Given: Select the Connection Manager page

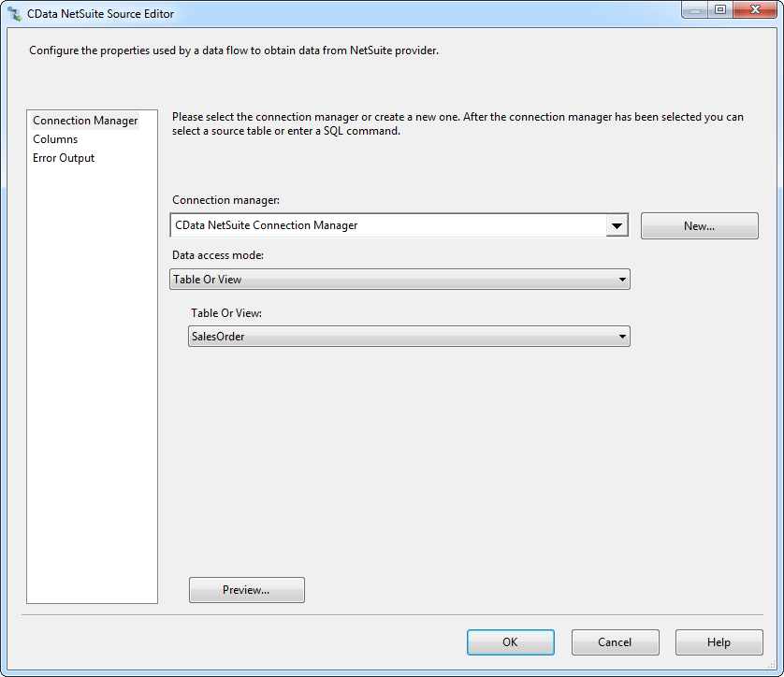Looking at the screenshot, I should [x=85, y=121].
